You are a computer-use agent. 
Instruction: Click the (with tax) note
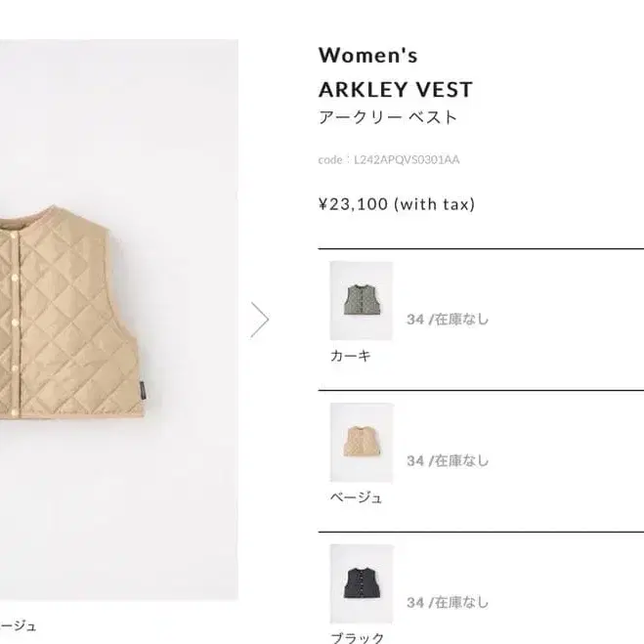coord(434,204)
